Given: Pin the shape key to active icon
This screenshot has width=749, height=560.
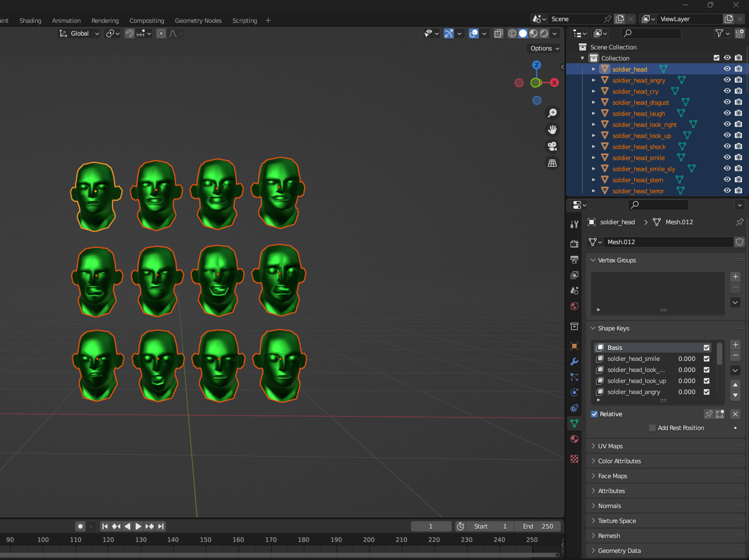Looking at the screenshot, I should point(709,414).
